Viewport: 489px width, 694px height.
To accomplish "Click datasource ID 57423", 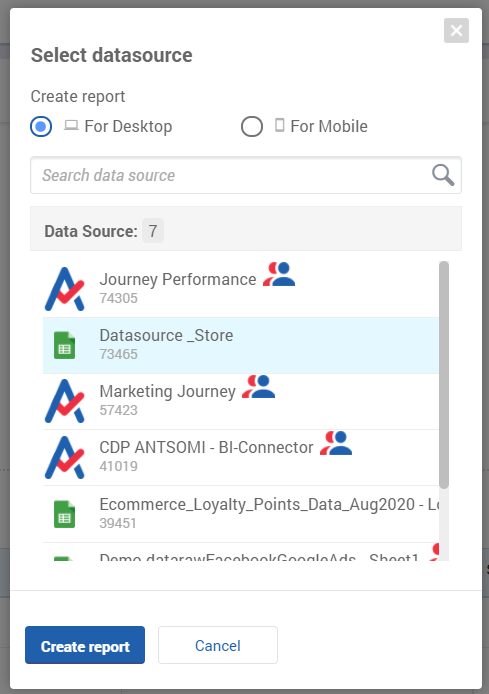I will pyautogui.click(x=119, y=410).
